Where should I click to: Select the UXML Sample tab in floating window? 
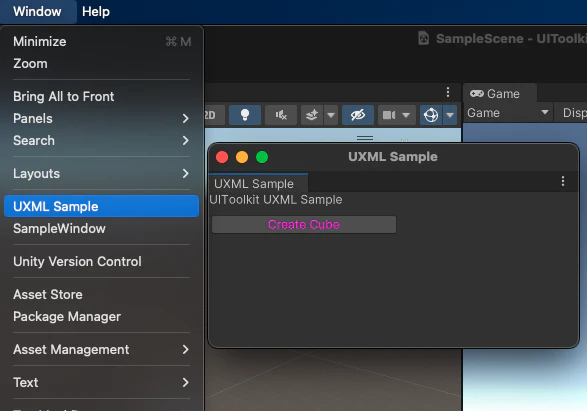(258, 183)
